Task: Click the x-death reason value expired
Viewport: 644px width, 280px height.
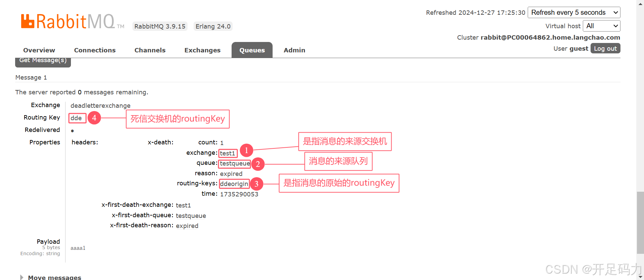Action: coord(231,174)
